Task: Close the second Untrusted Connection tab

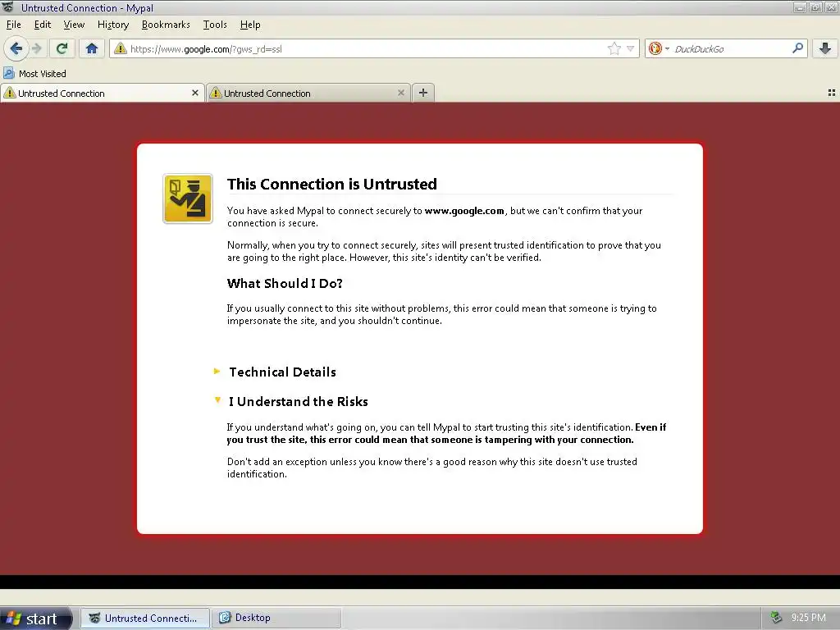Action: (400, 93)
